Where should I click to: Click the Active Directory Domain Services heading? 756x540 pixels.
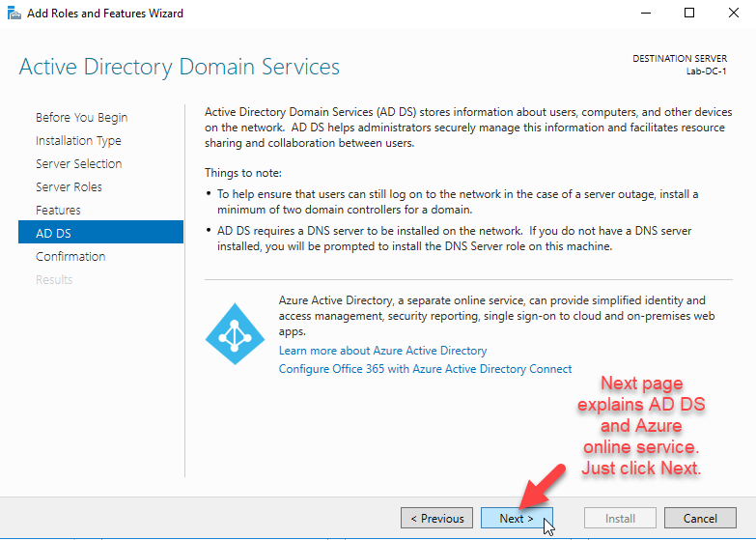click(x=180, y=67)
